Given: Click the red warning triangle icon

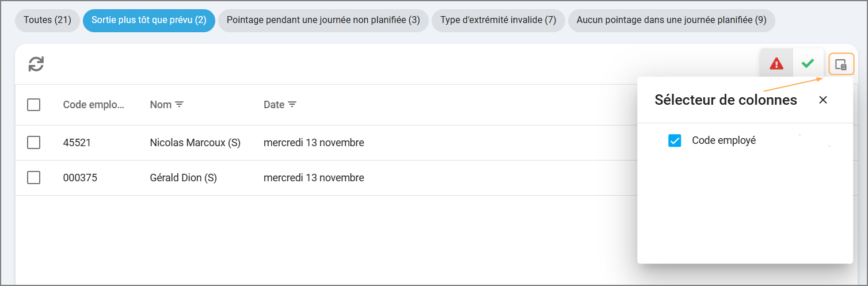Looking at the screenshot, I should point(776,63).
